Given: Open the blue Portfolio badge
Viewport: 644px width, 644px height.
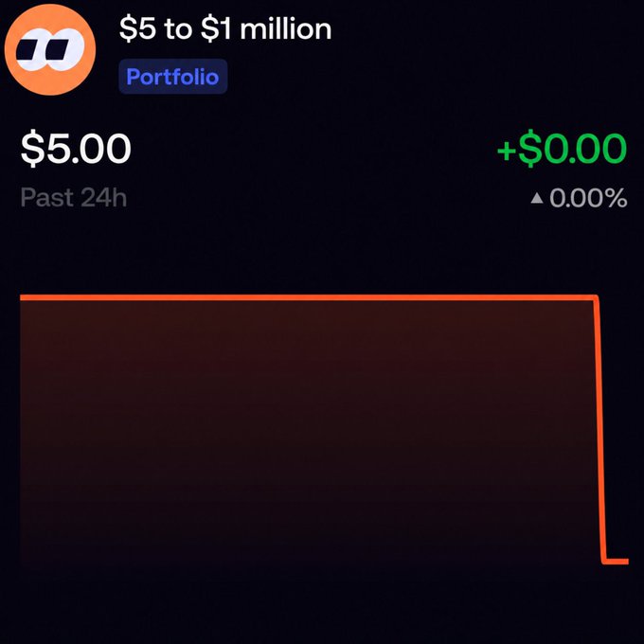Looking at the screenshot, I should (173, 77).
